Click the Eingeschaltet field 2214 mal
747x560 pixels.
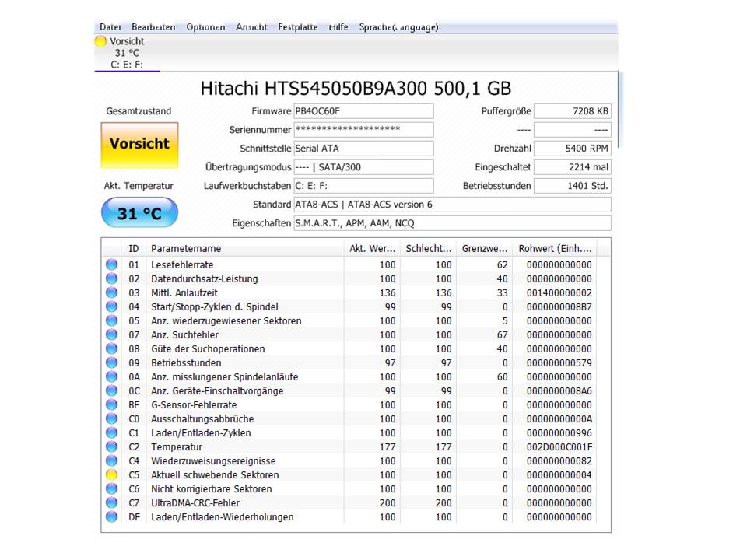click(572, 167)
